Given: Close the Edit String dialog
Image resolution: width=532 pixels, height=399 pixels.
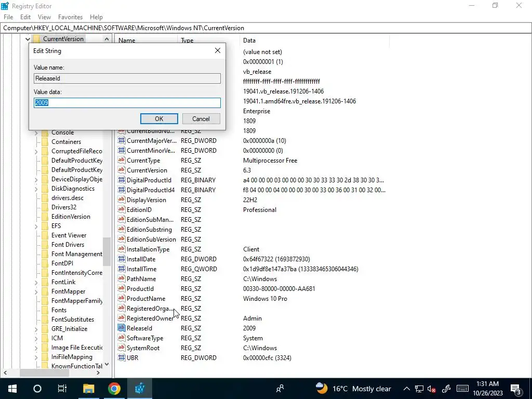Looking at the screenshot, I should coord(218,50).
